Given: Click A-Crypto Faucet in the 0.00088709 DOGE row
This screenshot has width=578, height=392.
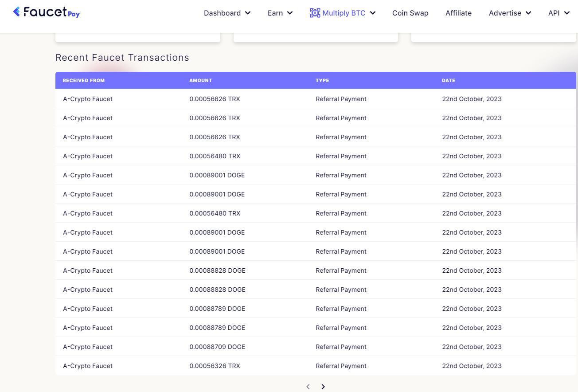Looking at the screenshot, I should (88, 347).
